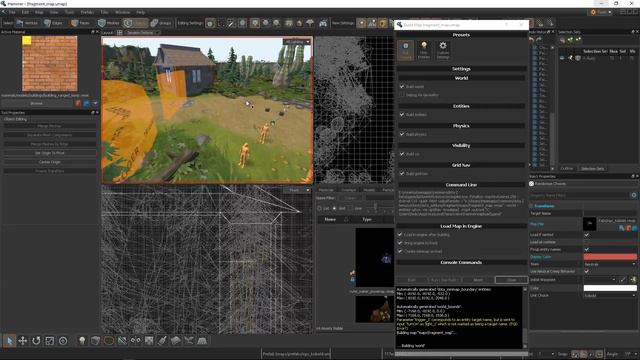Click the Build button in Build dialog

click(x=411, y=280)
